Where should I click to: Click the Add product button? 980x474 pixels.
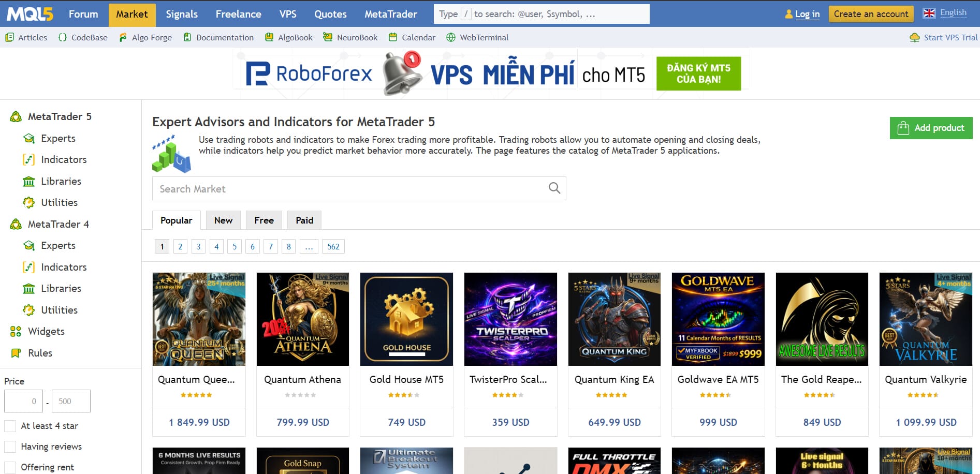click(930, 128)
